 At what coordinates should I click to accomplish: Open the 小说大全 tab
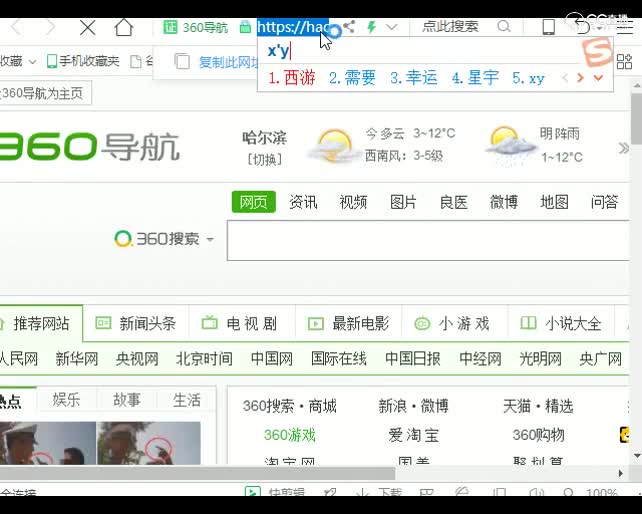[561, 324]
